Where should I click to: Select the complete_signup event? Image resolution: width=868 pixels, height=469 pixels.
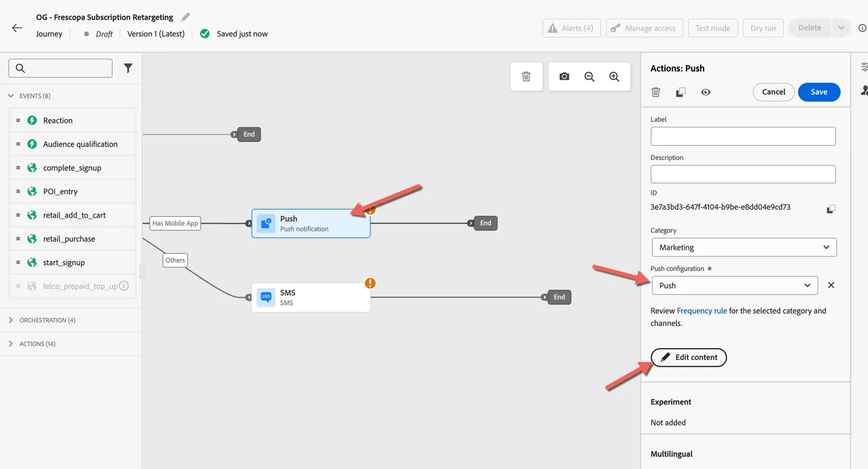pos(72,168)
